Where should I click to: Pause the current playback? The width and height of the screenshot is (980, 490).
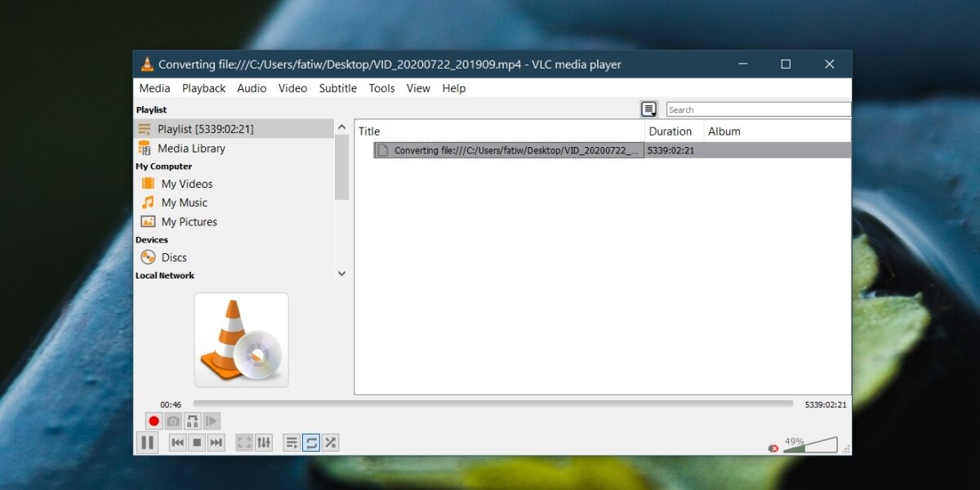tap(148, 443)
